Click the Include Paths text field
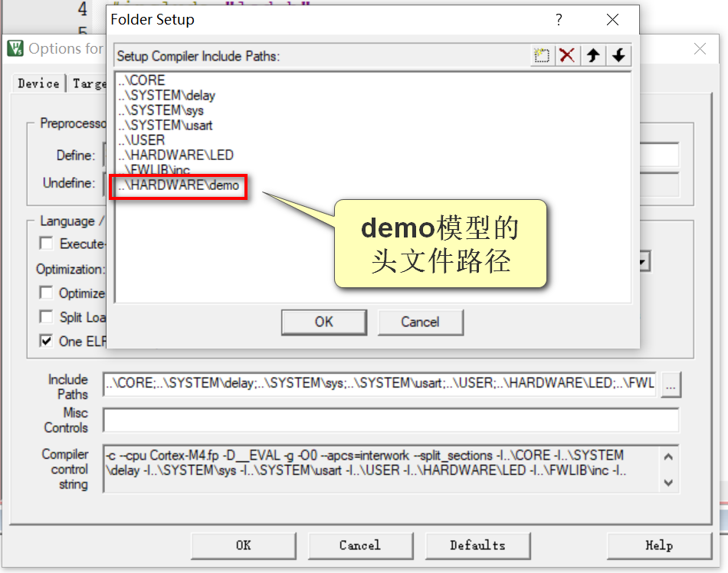The image size is (728, 573). coord(379,384)
